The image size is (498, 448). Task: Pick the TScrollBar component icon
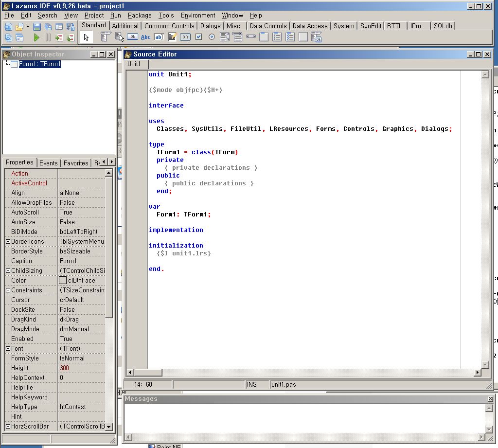pyautogui.click(x=251, y=36)
